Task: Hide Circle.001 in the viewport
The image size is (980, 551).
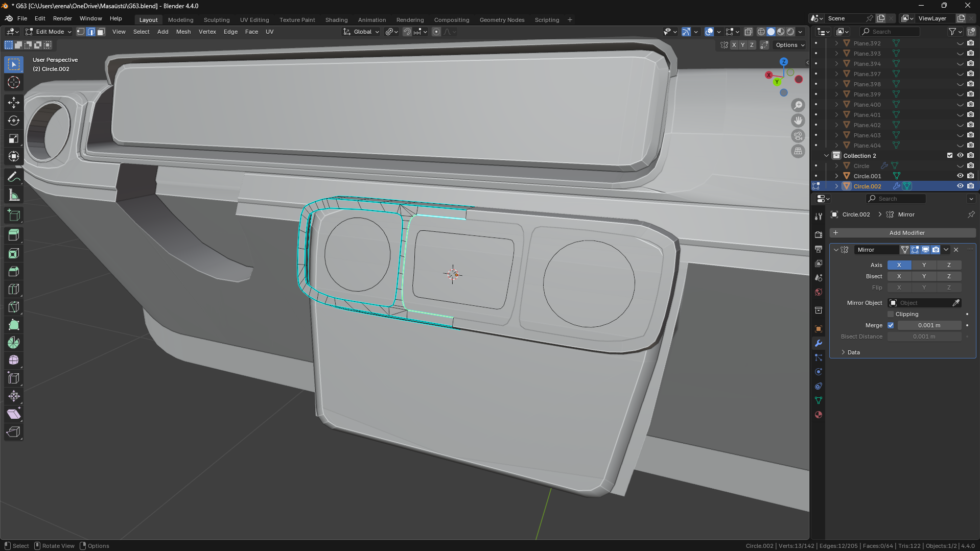Action: tap(960, 176)
